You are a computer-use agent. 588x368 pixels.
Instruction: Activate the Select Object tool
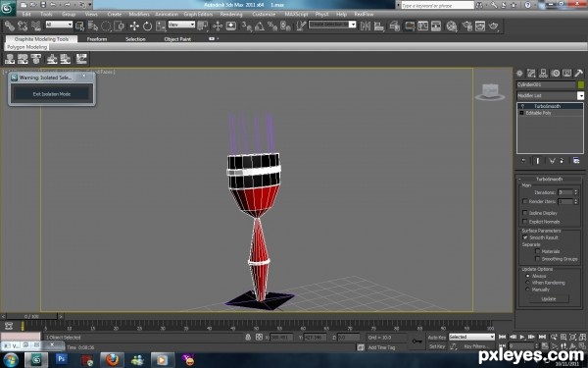[80, 26]
